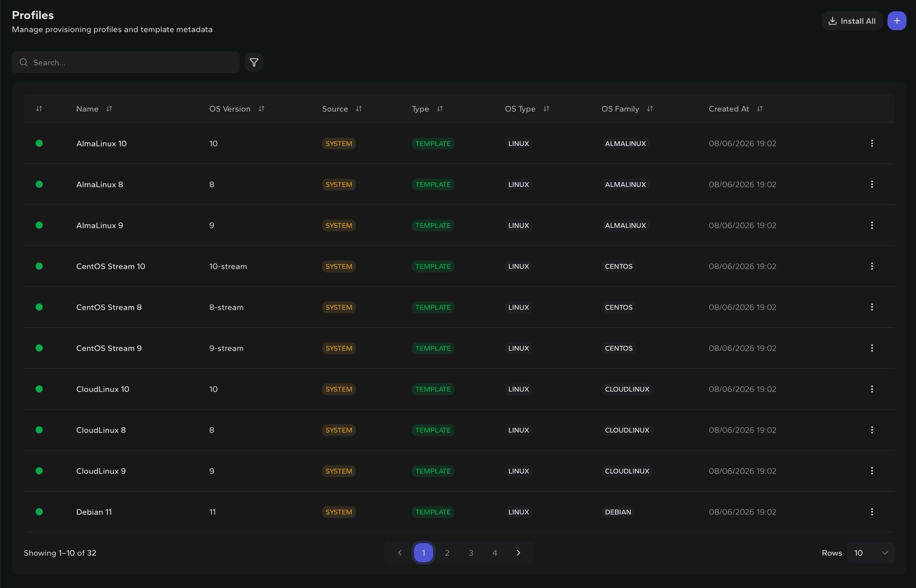Click green status dot of CentOS Stream 8
The image size is (916, 588).
pos(39,307)
